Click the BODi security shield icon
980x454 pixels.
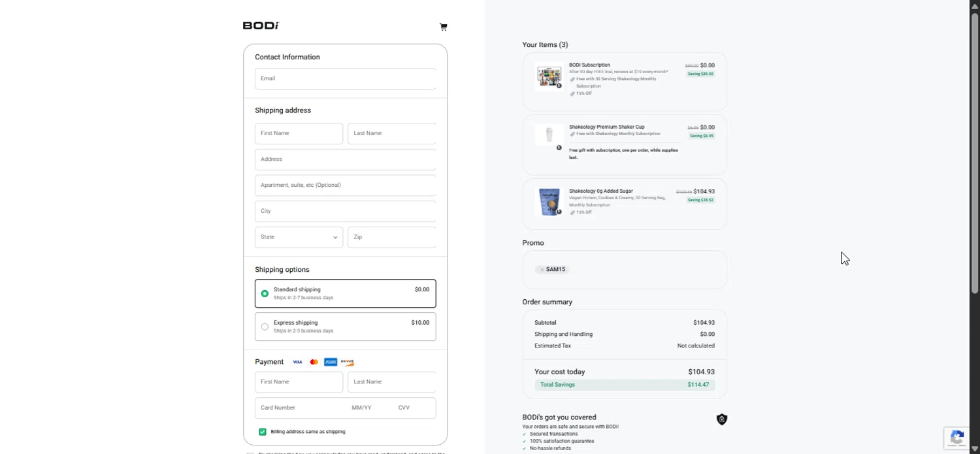click(x=722, y=419)
